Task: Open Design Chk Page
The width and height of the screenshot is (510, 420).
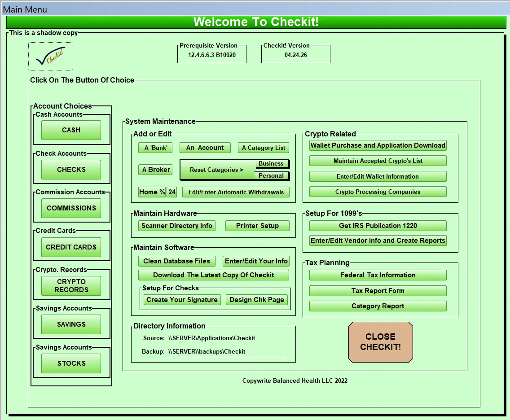Action: pyautogui.click(x=257, y=300)
